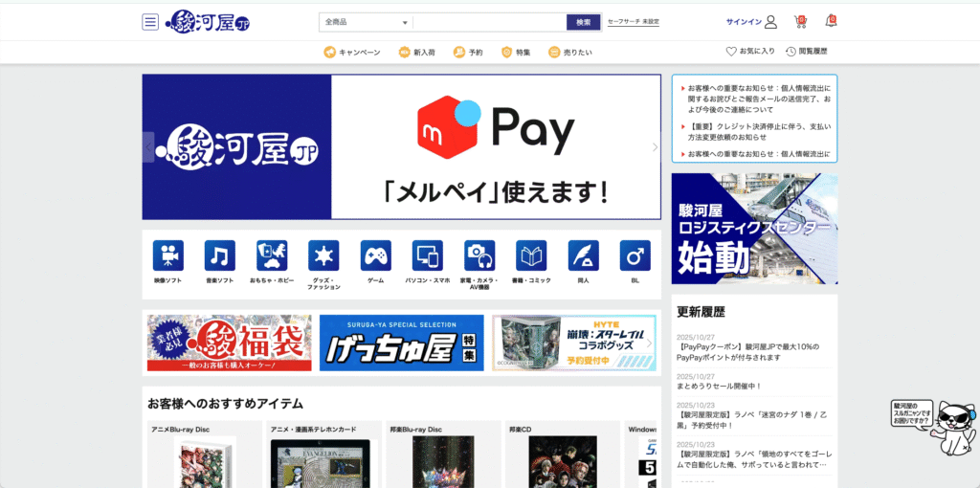Image resolution: width=980 pixels, height=488 pixels.
Task: Open the user account icon
Action: 770,22
